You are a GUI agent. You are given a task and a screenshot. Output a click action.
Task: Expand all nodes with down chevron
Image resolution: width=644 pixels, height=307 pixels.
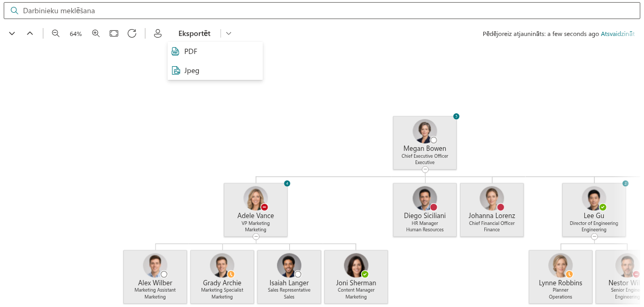[12, 33]
